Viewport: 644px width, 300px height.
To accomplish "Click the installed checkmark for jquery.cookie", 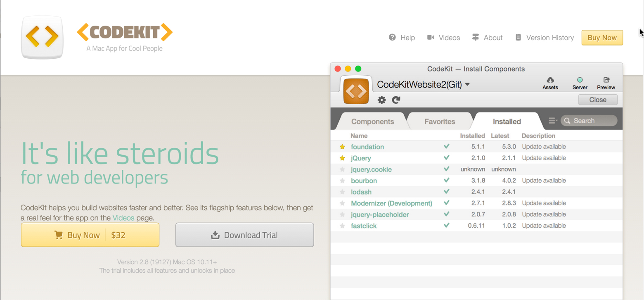I will 446,169.
